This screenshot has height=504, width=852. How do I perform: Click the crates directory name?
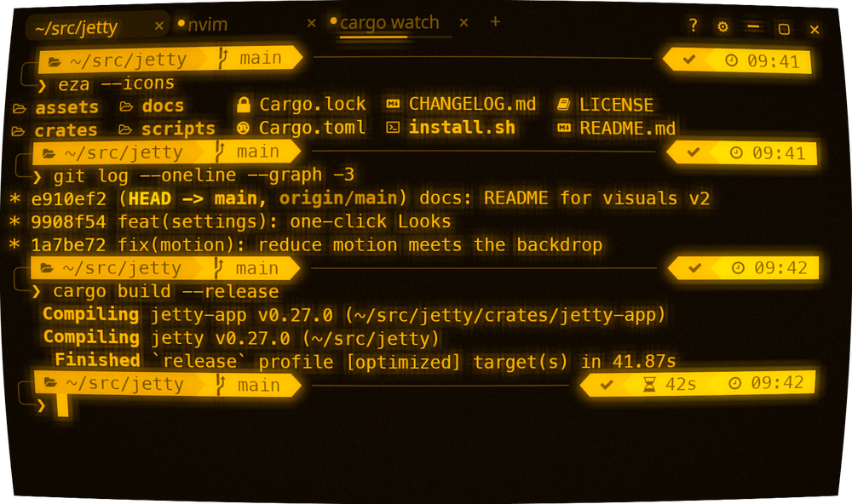pos(66,130)
